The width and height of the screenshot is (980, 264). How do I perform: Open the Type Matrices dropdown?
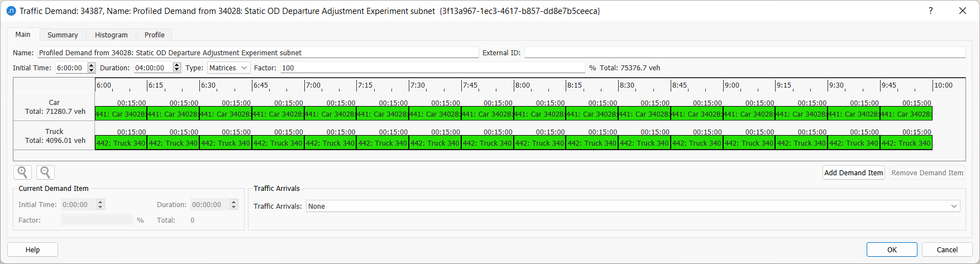[x=229, y=68]
